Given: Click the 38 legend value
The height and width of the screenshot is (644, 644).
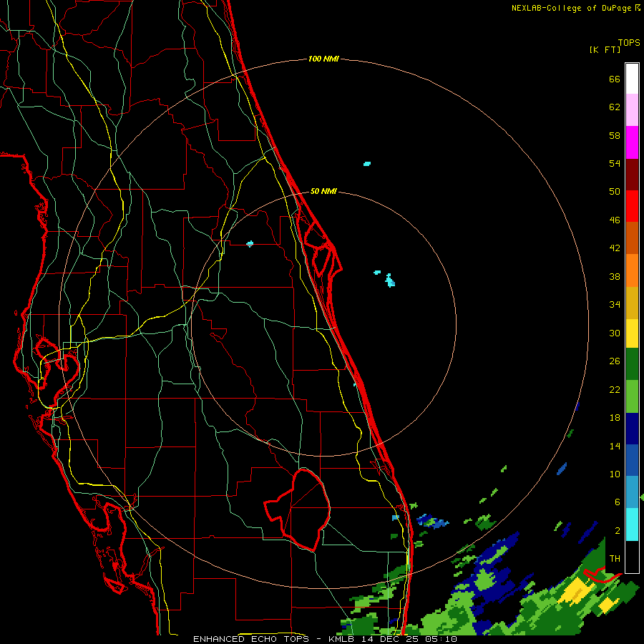Looking at the screenshot, I should coord(615,276).
